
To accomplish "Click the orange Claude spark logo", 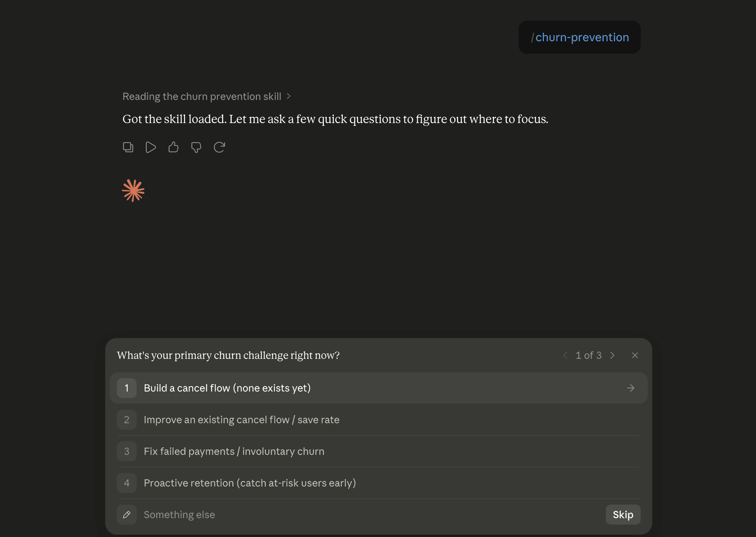I will (133, 191).
